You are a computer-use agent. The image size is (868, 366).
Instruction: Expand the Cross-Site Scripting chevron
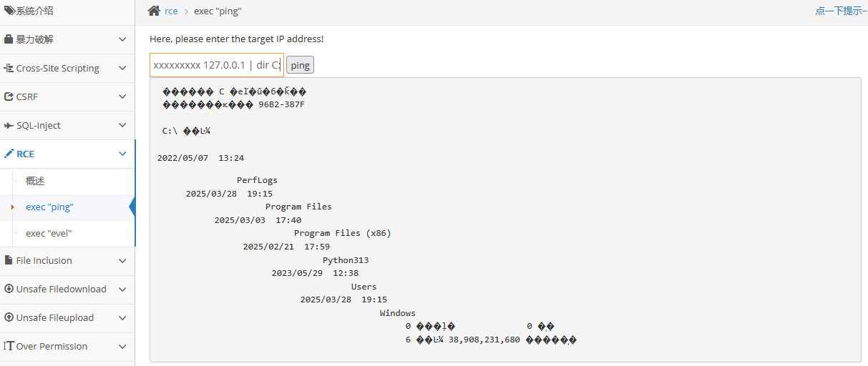coord(122,69)
